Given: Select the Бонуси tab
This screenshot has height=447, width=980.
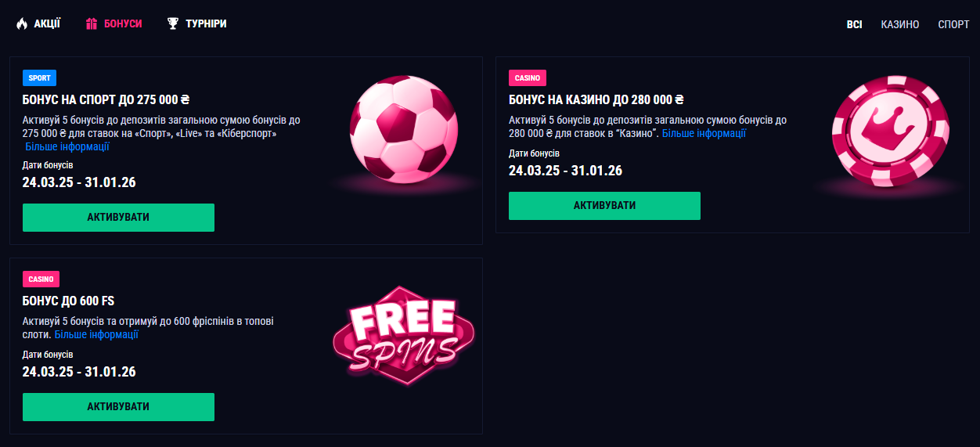Looking at the screenshot, I should [123, 24].
